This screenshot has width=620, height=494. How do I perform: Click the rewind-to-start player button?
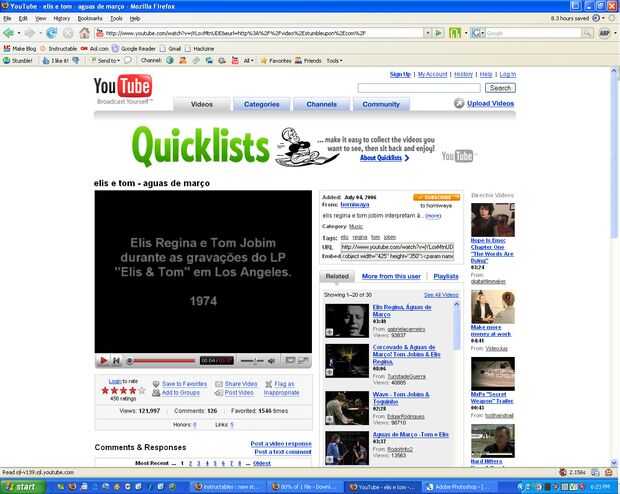(116, 360)
